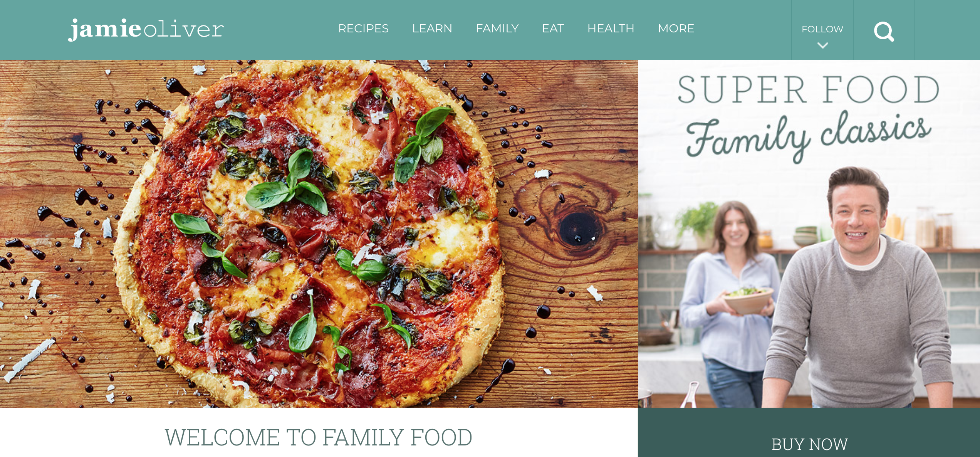
Task: Select the Welcome to Family Food heading
Action: tap(319, 438)
